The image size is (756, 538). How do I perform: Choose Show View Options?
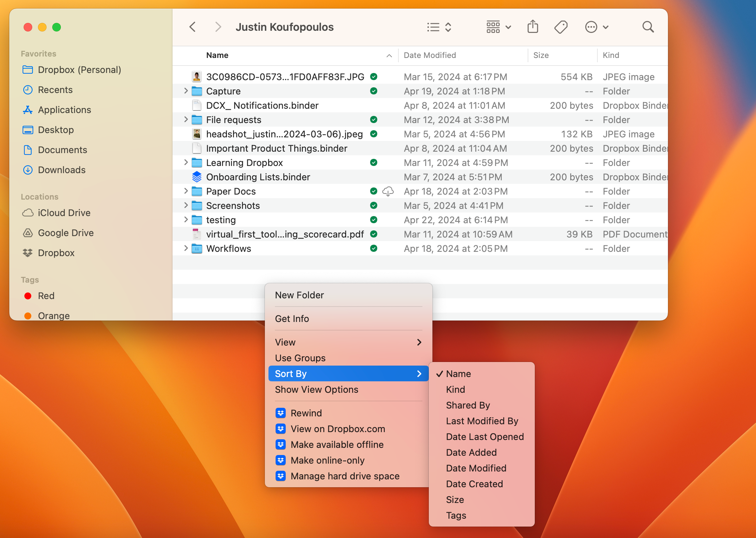point(348,390)
